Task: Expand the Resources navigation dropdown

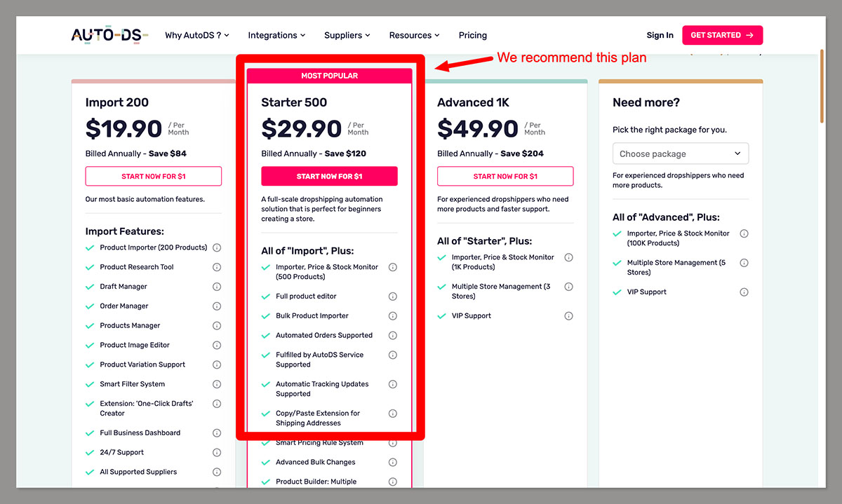Action: point(414,35)
